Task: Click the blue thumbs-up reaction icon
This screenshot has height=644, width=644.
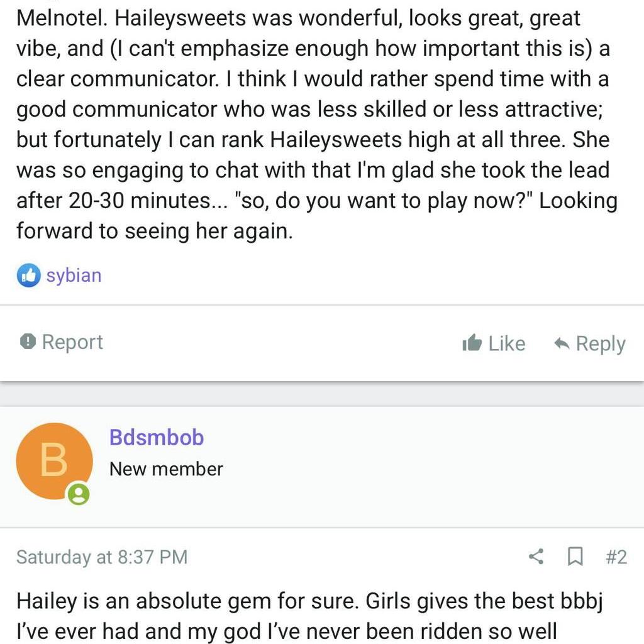Action: click(x=29, y=275)
